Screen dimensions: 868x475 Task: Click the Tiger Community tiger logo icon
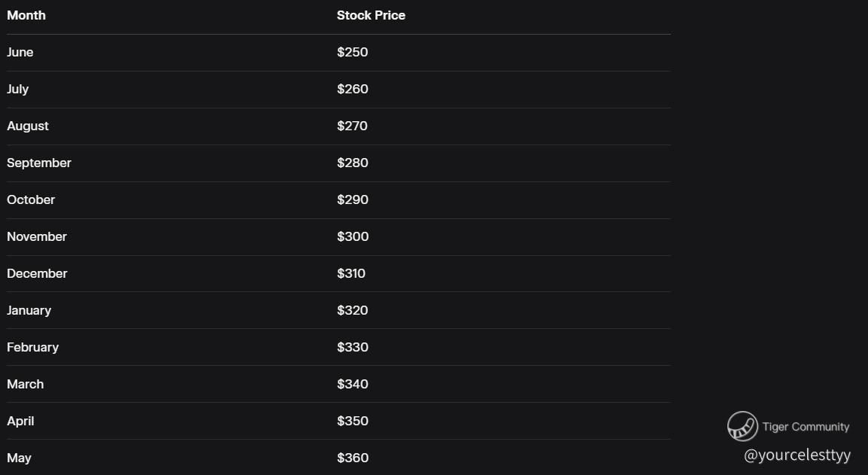[x=742, y=426]
